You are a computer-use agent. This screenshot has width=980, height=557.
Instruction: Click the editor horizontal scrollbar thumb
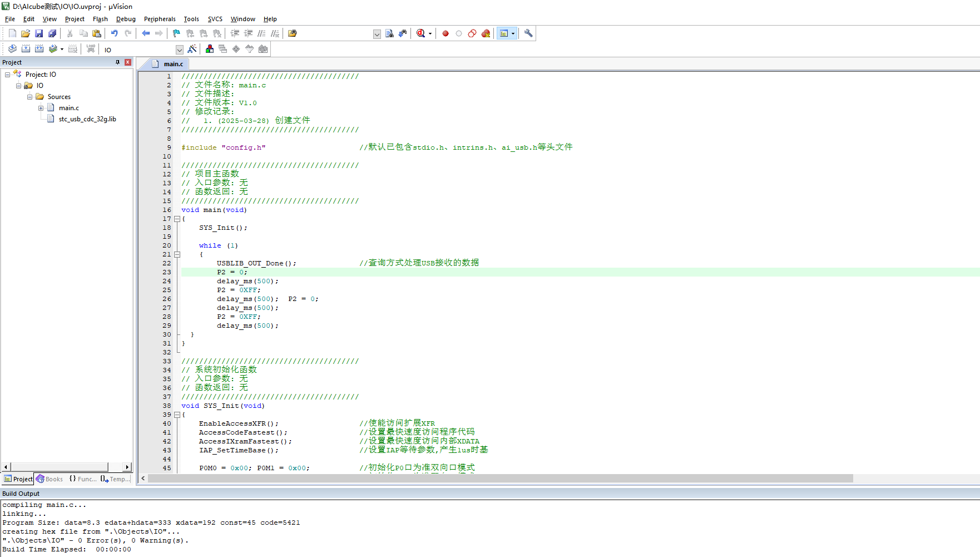click(501, 479)
